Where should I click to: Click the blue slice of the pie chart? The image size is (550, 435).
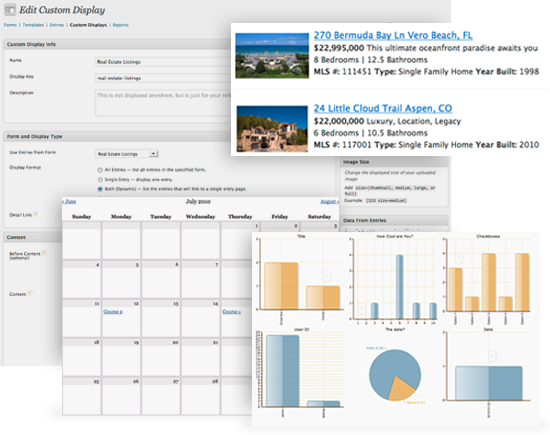390,367
